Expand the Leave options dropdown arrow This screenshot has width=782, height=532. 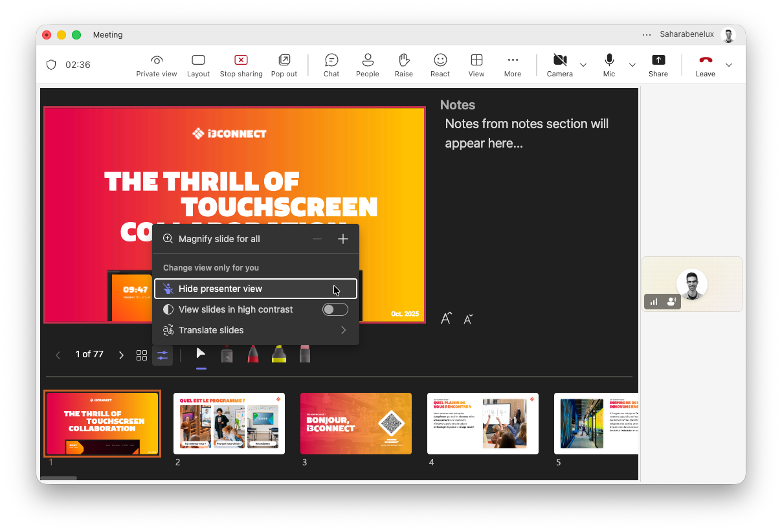point(729,65)
